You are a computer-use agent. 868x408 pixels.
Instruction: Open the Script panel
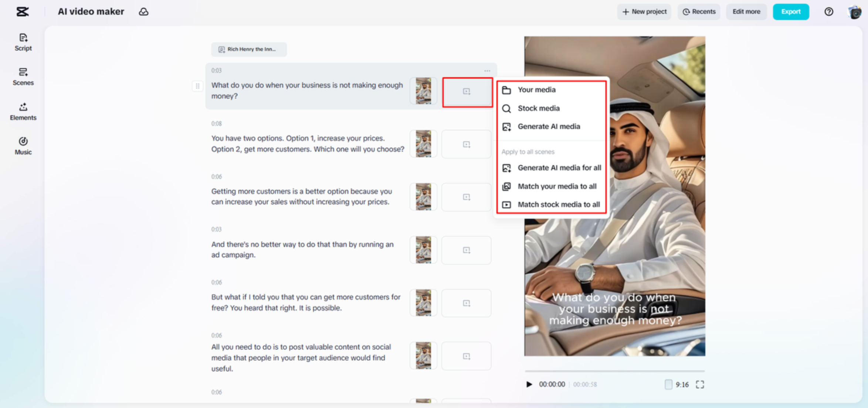tap(23, 42)
